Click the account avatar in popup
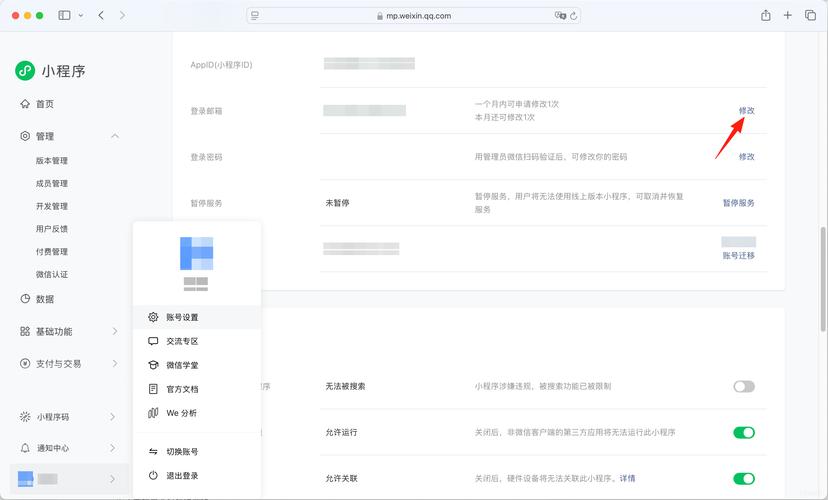Image resolution: width=828 pixels, height=500 pixels. [x=196, y=253]
